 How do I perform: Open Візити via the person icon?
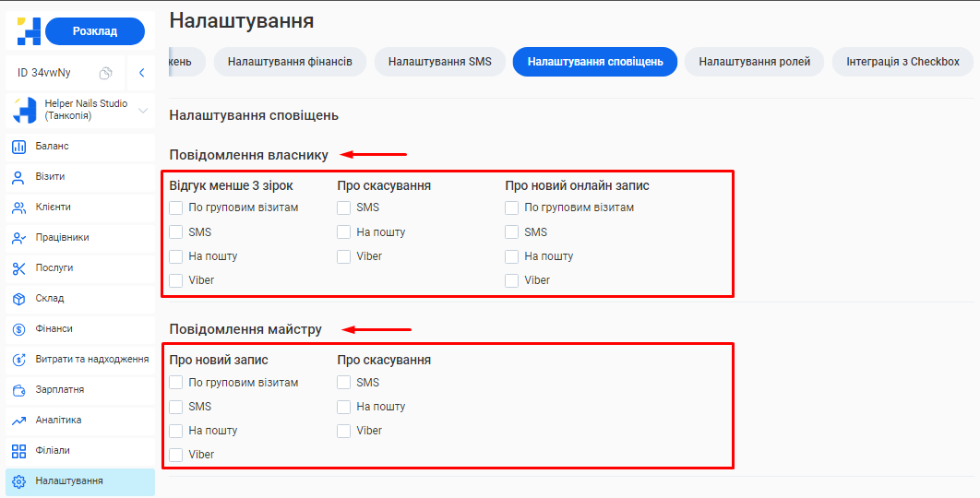pos(18,177)
